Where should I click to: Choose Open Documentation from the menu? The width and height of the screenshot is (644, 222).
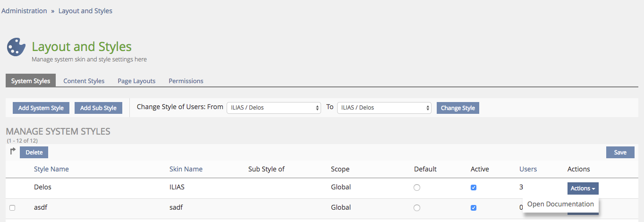click(x=560, y=205)
